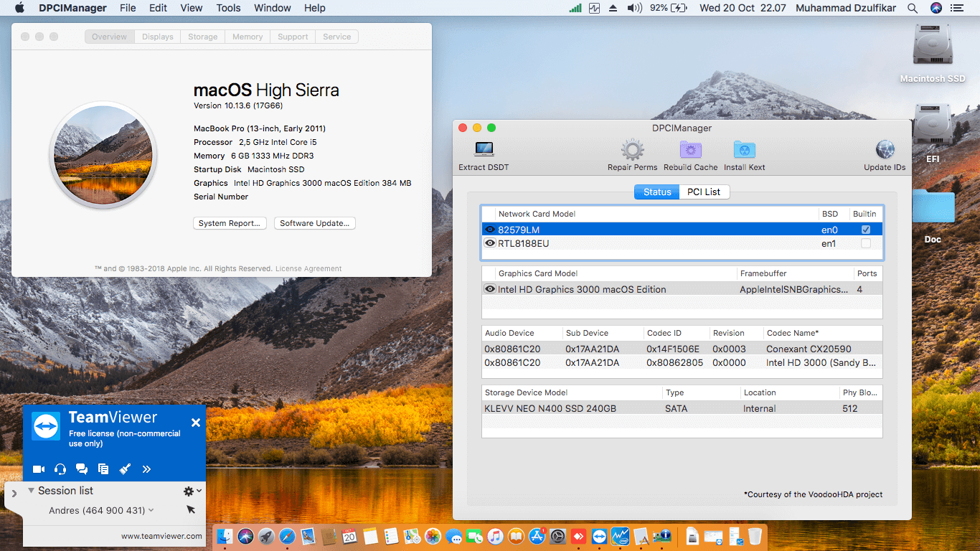
Task: Click the Rebuild Cache toolbar icon
Action: coord(690,150)
